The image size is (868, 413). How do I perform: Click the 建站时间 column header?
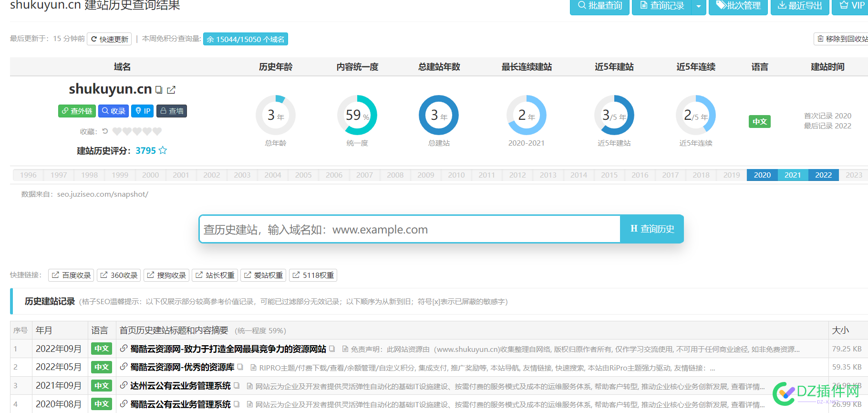(x=827, y=67)
